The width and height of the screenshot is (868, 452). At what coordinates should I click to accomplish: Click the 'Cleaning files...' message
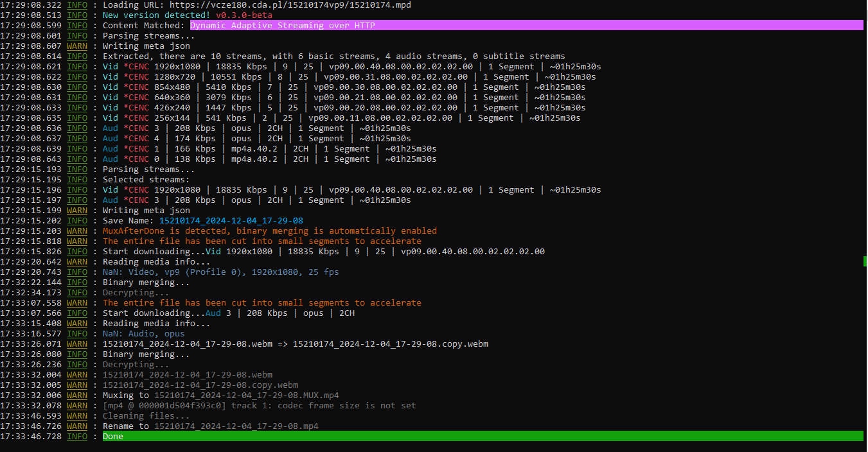[x=146, y=416]
